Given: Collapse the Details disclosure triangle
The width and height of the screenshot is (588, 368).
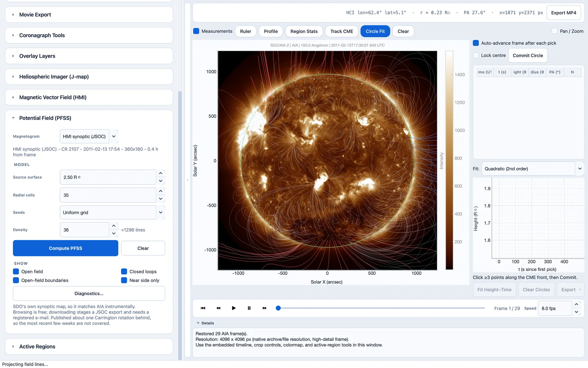Looking at the screenshot, I should point(198,323).
